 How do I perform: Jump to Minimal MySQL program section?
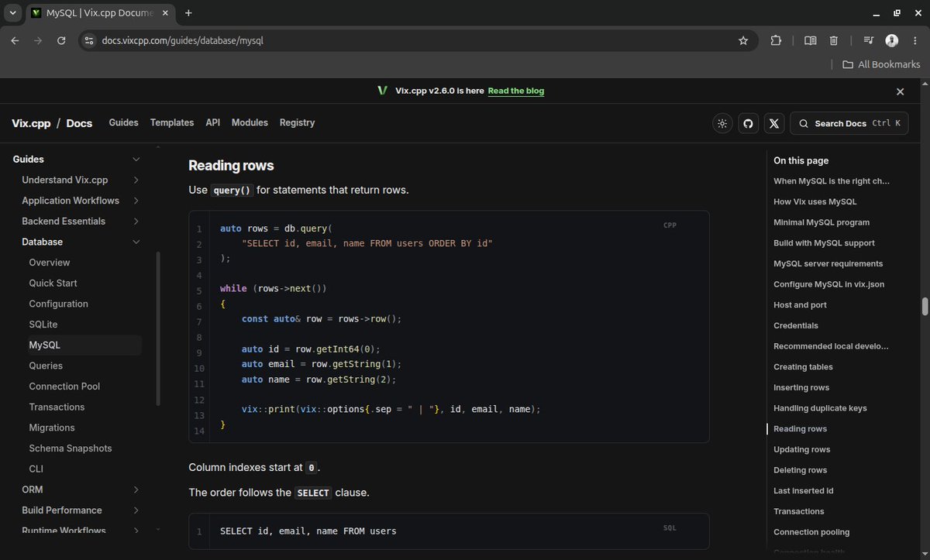pyautogui.click(x=821, y=222)
